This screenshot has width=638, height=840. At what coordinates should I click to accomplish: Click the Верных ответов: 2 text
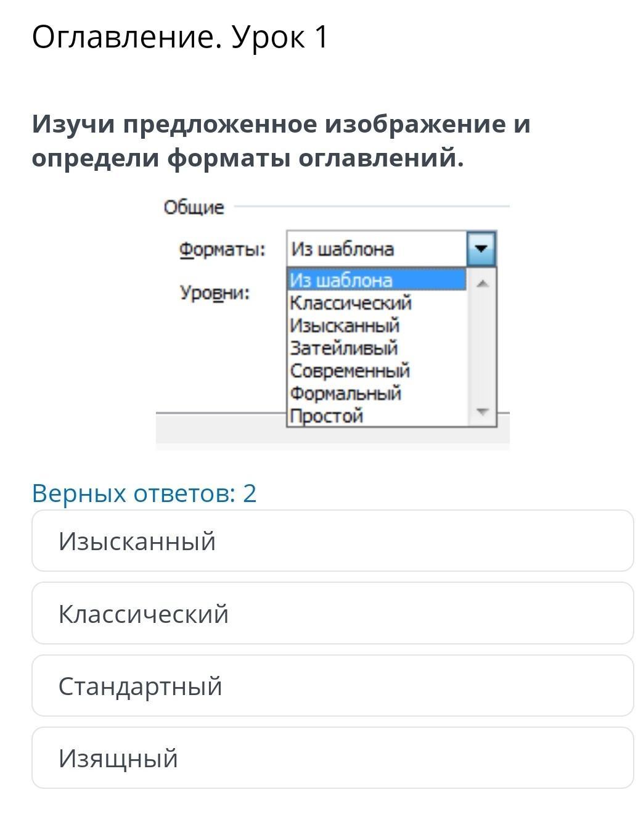tap(144, 493)
